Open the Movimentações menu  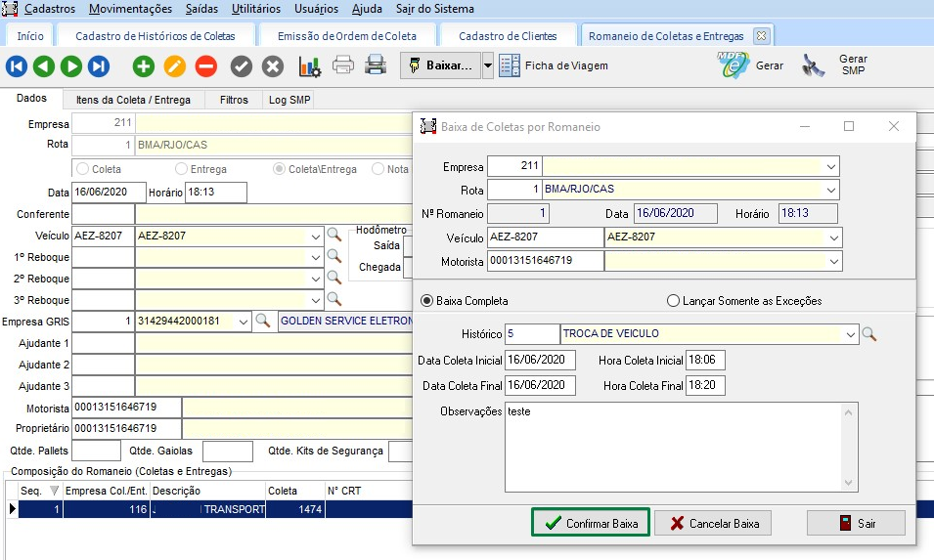(x=128, y=9)
